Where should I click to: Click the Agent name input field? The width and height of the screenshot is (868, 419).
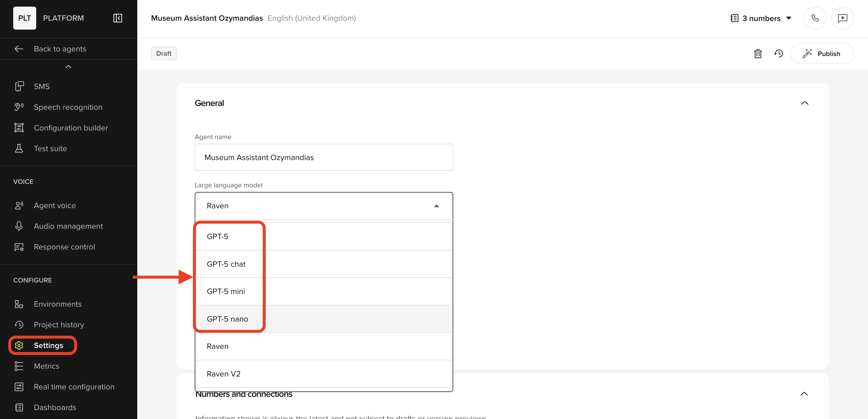[323, 157]
